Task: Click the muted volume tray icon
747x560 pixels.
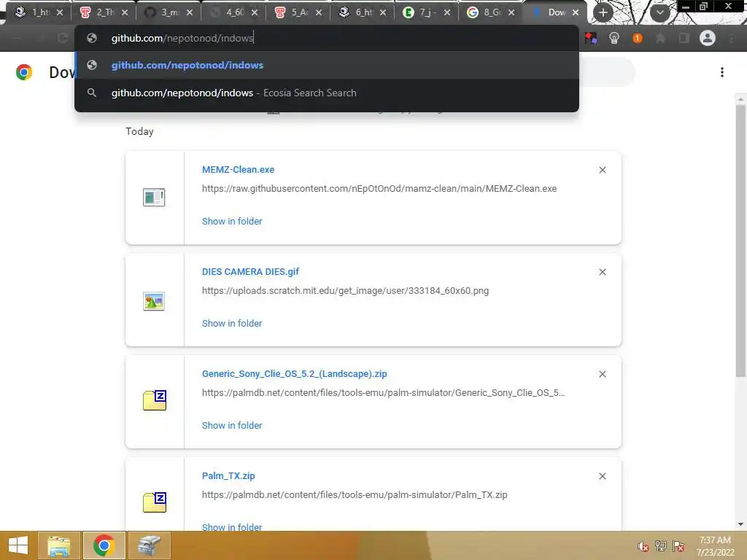Action: pyautogui.click(x=643, y=546)
